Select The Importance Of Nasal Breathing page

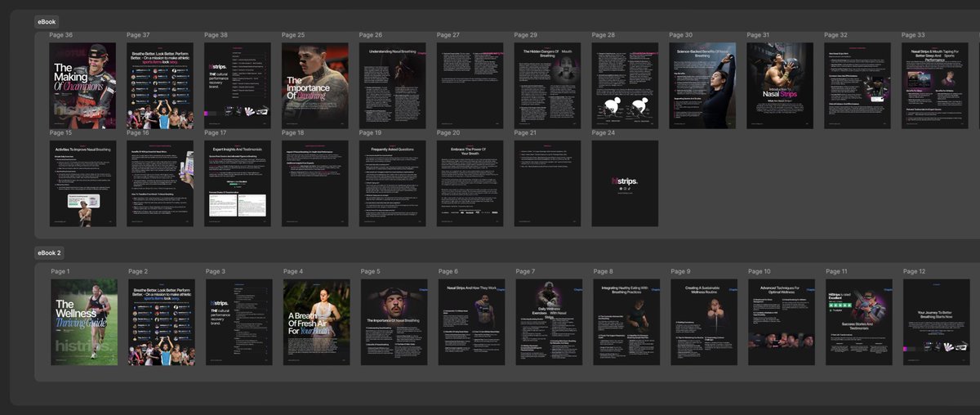394,322
